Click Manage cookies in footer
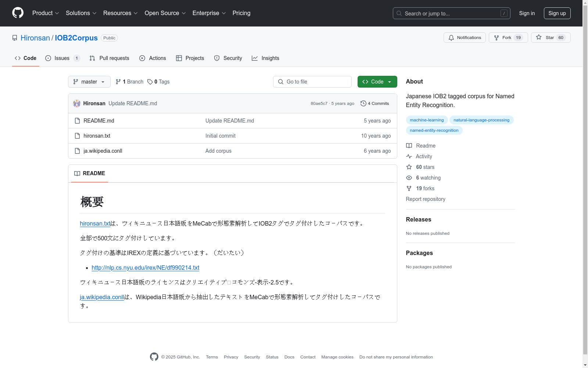588x368 pixels. [x=337, y=357]
